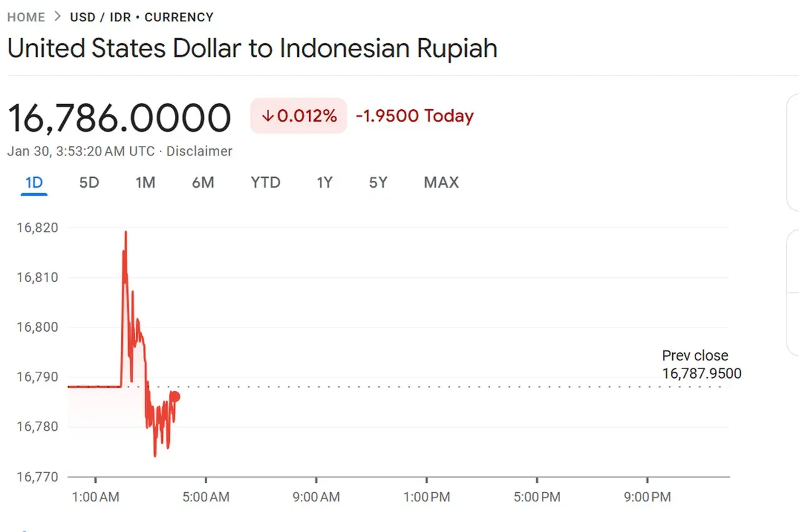Click the Prev close 16,787.9500 label
The width and height of the screenshot is (799, 532).
click(x=701, y=365)
